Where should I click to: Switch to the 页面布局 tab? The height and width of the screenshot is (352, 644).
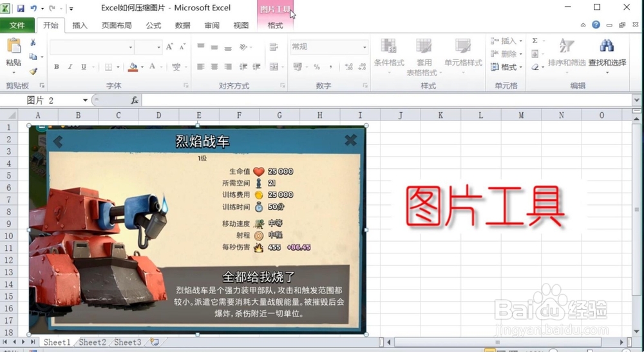[x=116, y=26]
